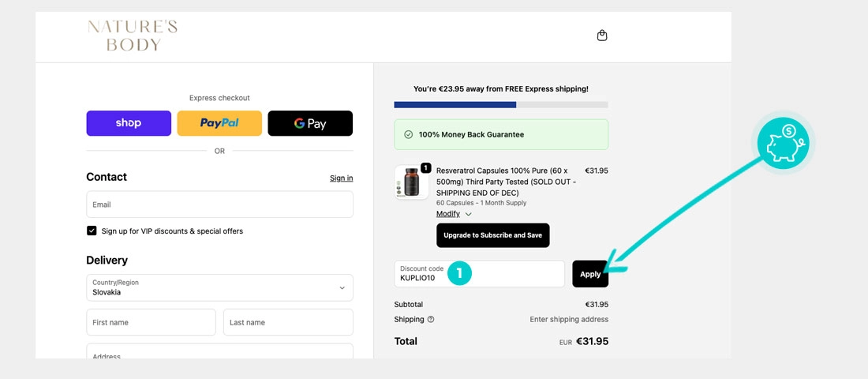
Task: Click the teal step 1 badge
Action: (459, 274)
